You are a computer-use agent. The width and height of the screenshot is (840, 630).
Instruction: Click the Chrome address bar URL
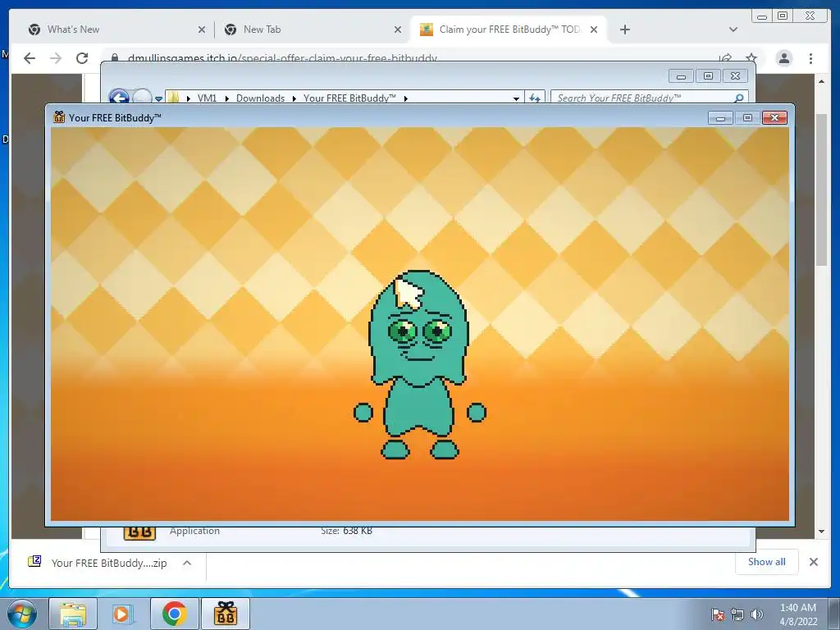point(282,58)
